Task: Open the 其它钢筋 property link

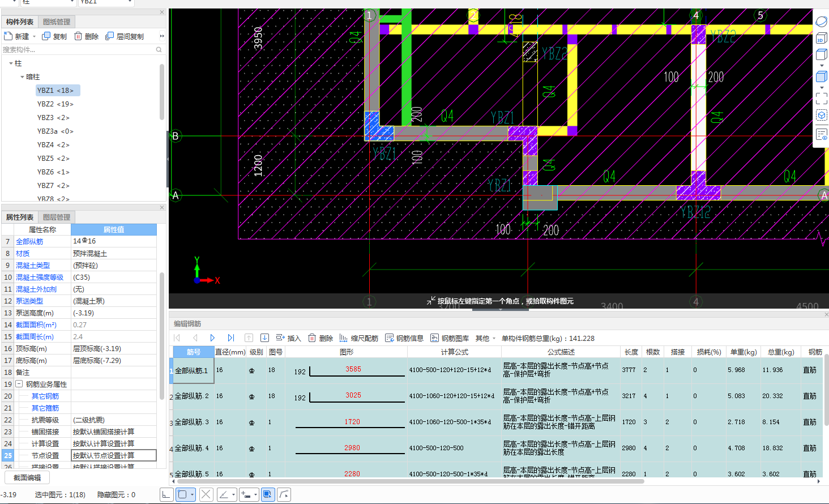Action: click(45, 396)
